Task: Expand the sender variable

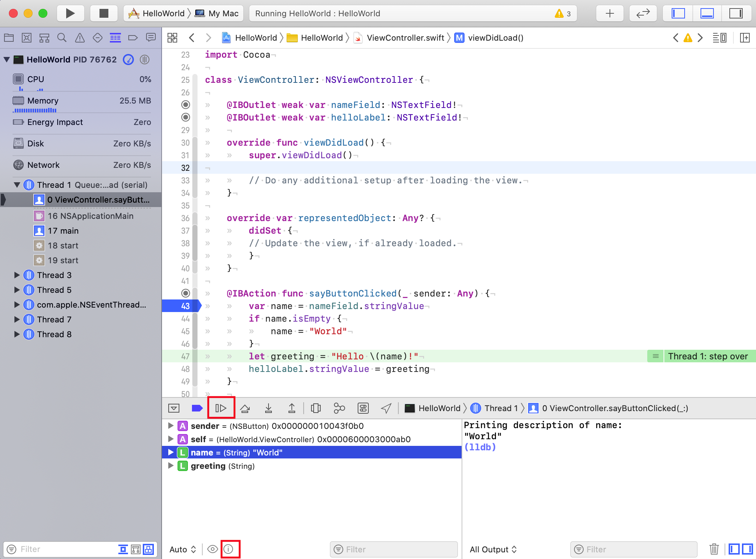Action: (x=171, y=426)
